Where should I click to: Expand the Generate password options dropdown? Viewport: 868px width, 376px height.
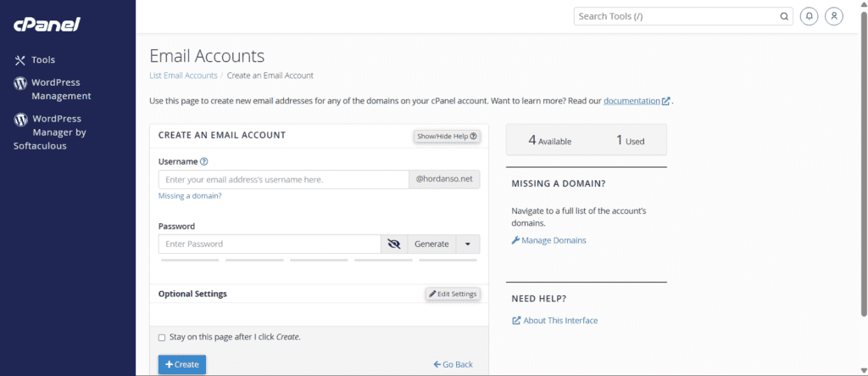(x=468, y=244)
